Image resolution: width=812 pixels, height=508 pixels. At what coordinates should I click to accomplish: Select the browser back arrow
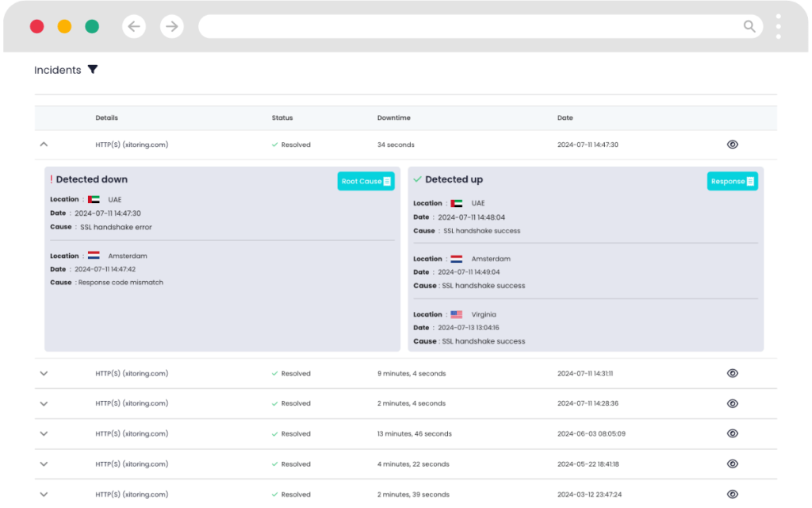(134, 26)
